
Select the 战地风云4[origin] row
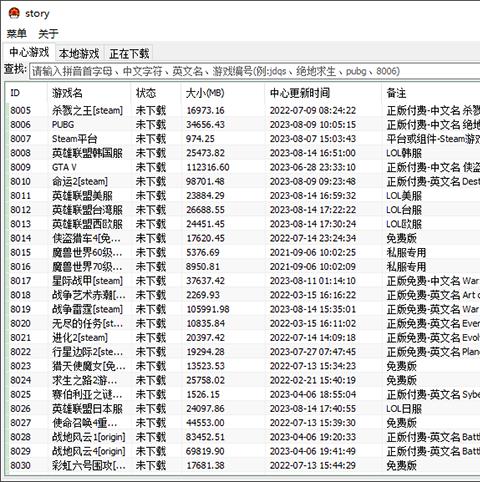coord(243,451)
